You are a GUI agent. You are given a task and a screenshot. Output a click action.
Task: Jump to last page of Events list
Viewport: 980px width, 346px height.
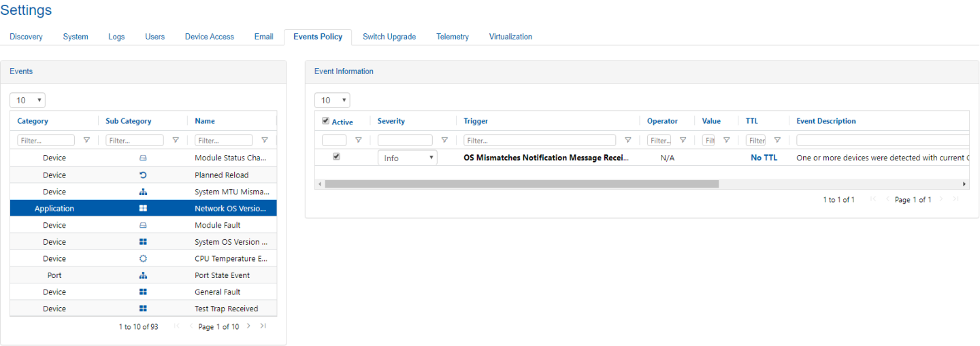pyautogui.click(x=263, y=326)
